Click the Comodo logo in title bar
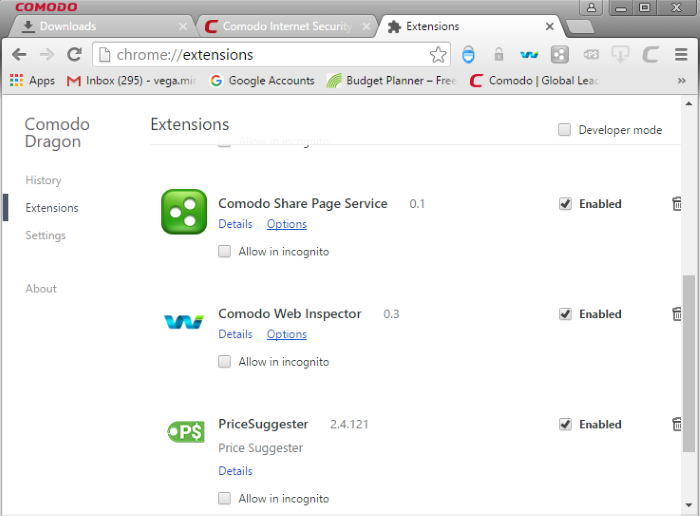Screen dimensions: 700x516 click(x=46, y=7)
